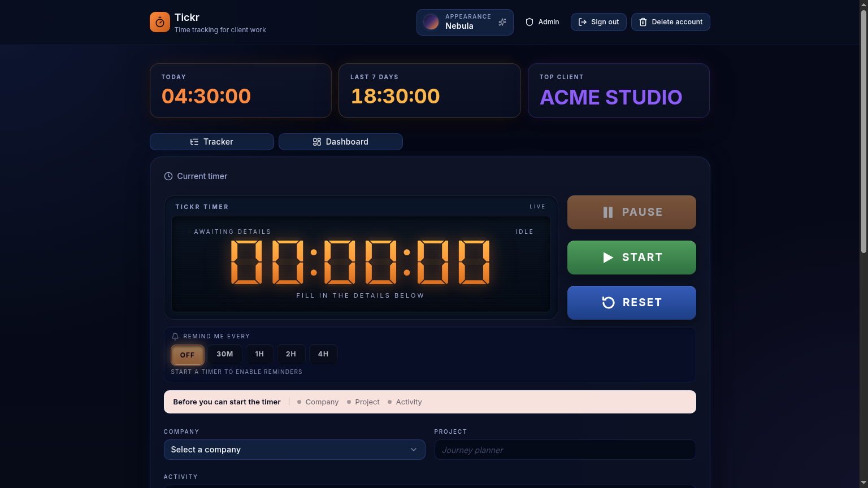Click the LIVE indicator label
This screenshot has height=488, width=868.
(537, 207)
